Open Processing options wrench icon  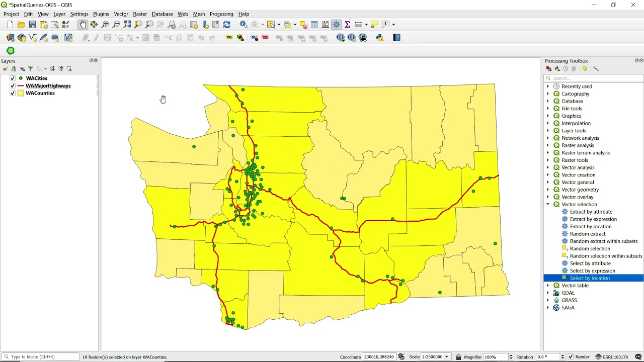click(596, 69)
